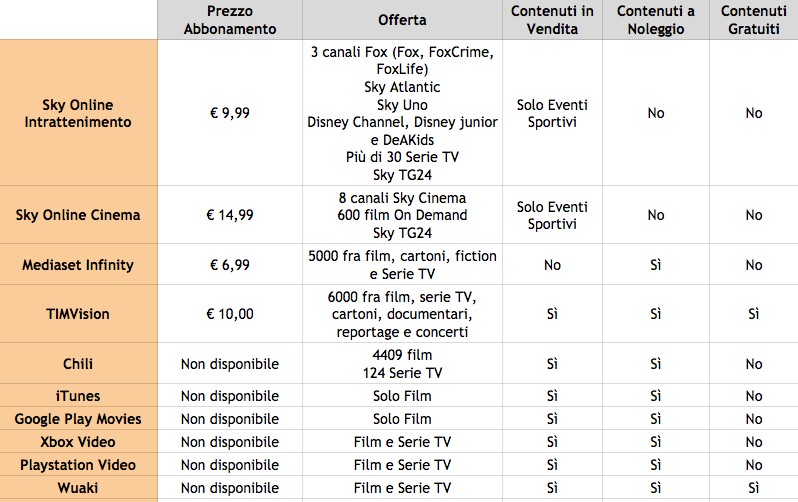Select the "Mediaset Infinity" row label
798x502 pixels.
[x=78, y=265]
